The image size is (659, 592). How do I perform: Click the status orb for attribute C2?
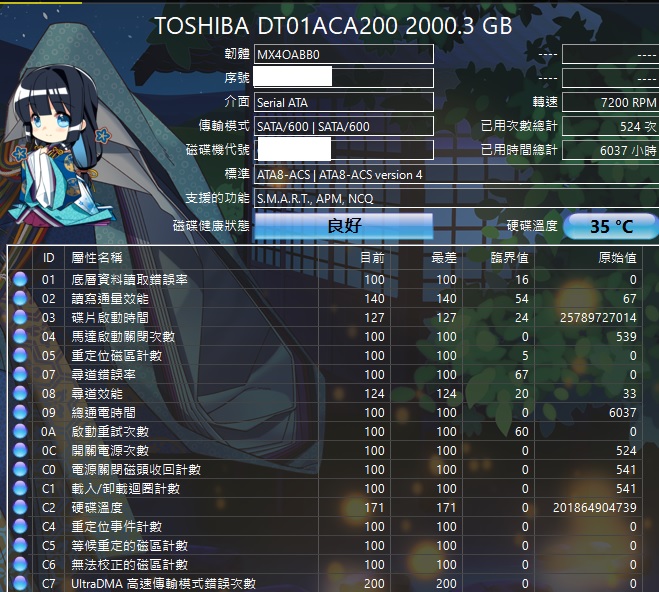pos(20,507)
